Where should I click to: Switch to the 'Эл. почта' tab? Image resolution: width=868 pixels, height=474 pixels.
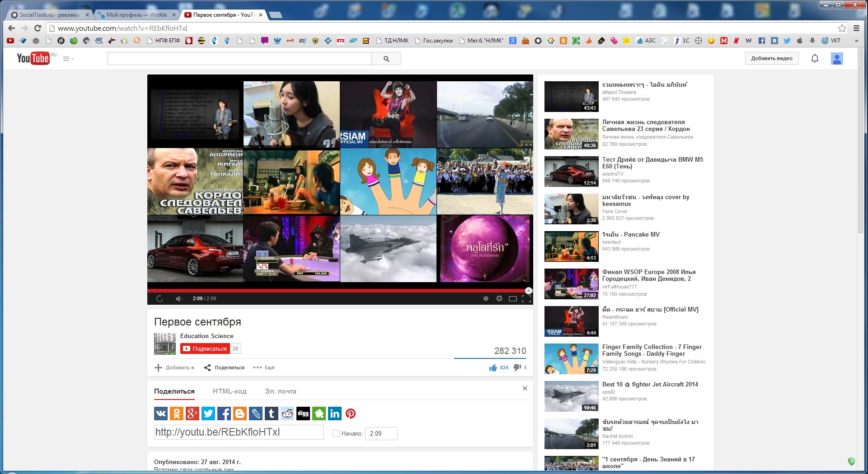click(x=281, y=391)
